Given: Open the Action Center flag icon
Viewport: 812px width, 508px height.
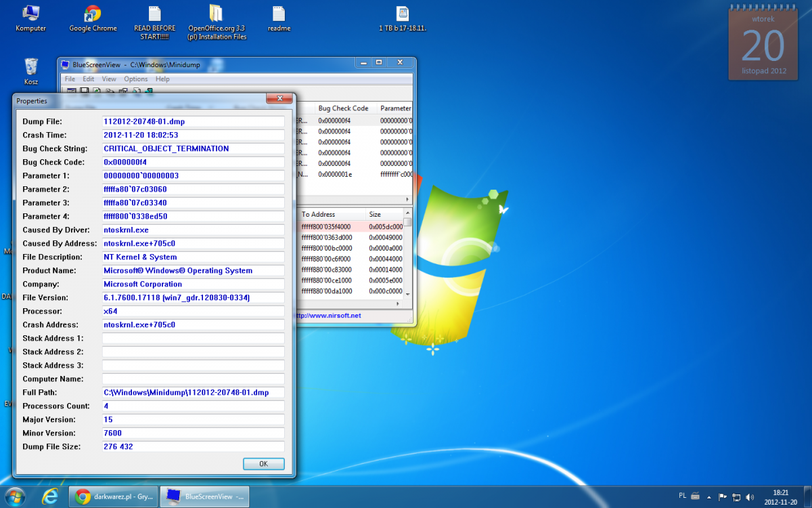Looking at the screenshot, I should click(723, 496).
